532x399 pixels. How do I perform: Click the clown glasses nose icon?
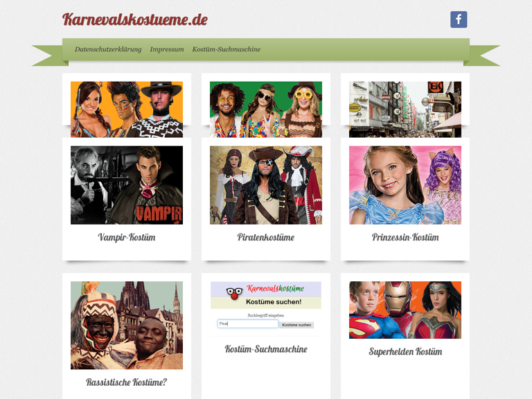pos(234,293)
